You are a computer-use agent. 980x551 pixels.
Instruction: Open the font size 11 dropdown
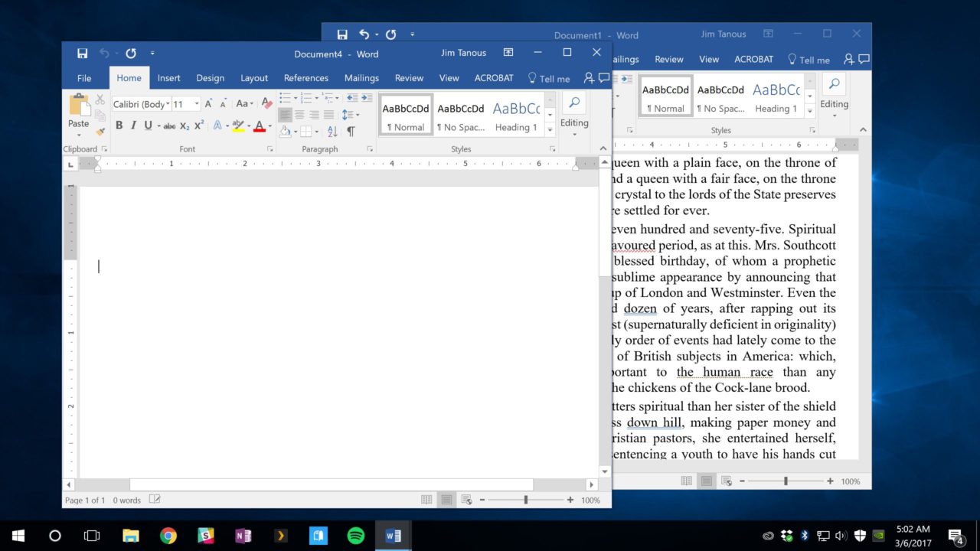pyautogui.click(x=197, y=104)
